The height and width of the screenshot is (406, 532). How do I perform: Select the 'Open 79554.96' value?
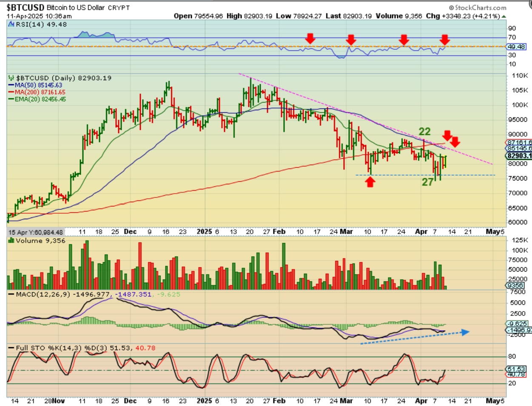click(x=198, y=16)
